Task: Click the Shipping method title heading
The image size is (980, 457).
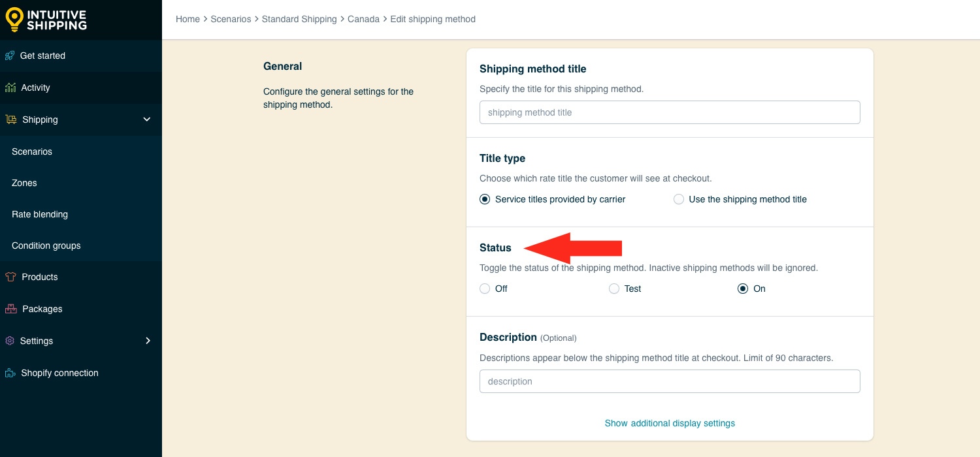Action: click(x=533, y=69)
